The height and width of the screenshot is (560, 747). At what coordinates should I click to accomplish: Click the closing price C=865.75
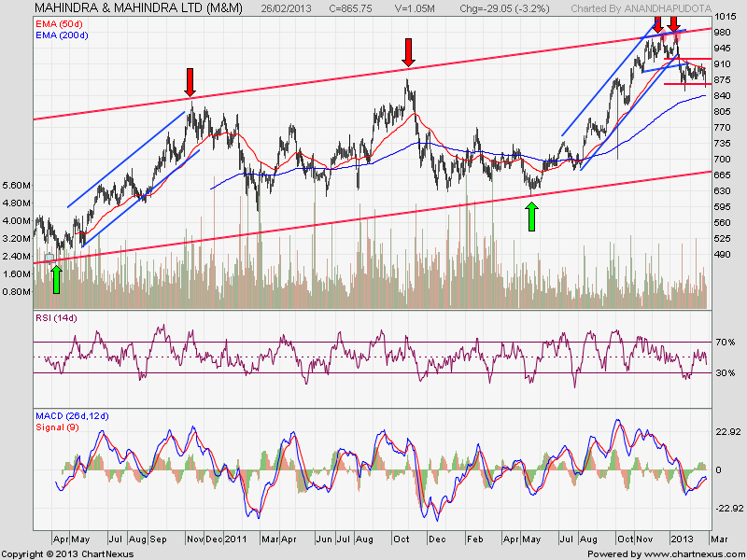(351, 8)
